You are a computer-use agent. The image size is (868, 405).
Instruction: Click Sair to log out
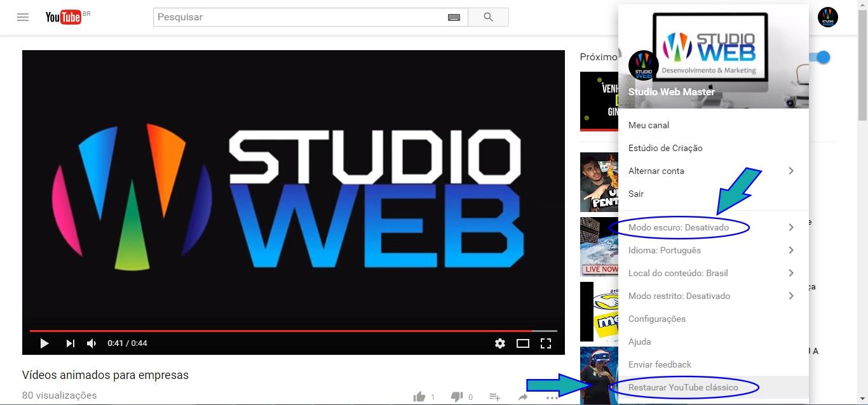pos(635,194)
